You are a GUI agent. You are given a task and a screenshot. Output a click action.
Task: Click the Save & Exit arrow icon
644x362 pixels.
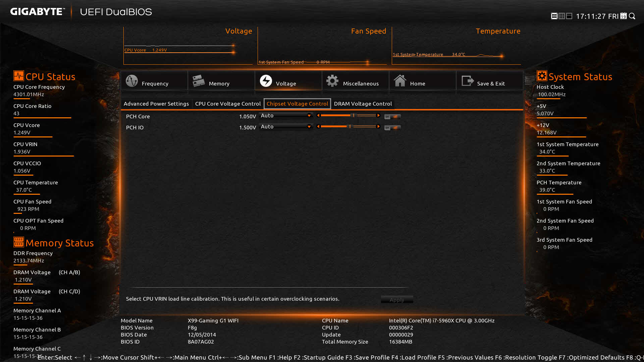467,81
